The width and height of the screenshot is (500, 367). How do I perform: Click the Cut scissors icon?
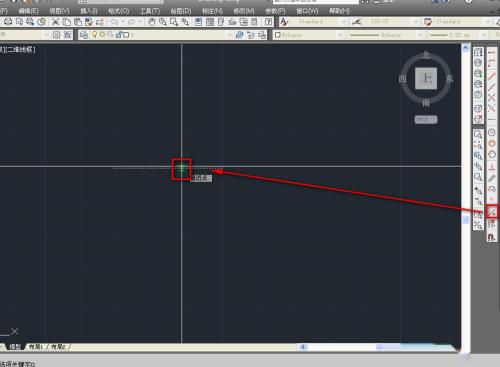[x=56, y=22]
